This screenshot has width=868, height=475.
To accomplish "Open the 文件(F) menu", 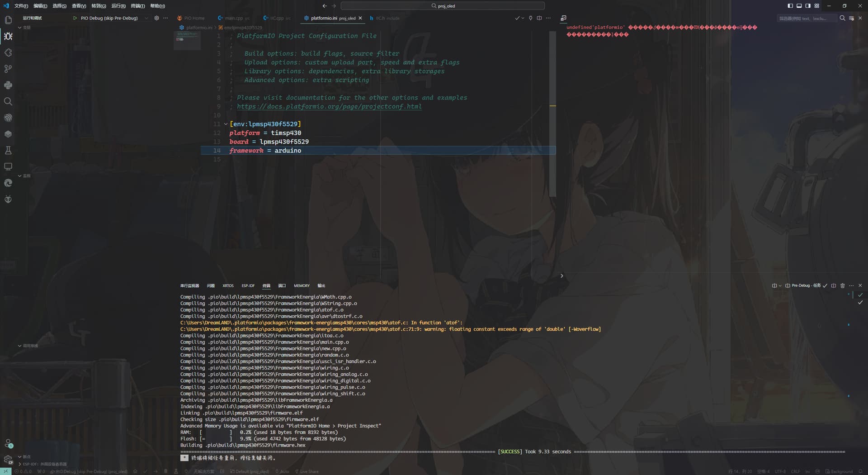I will point(21,6).
